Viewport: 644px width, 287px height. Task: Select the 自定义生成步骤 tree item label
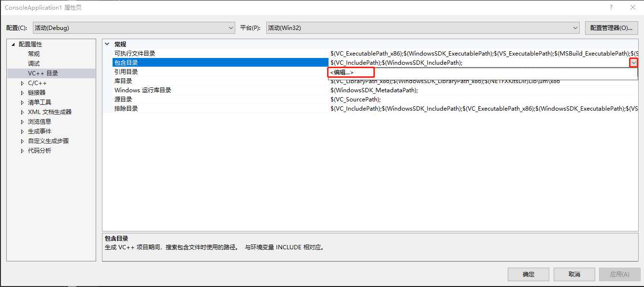click(x=48, y=141)
